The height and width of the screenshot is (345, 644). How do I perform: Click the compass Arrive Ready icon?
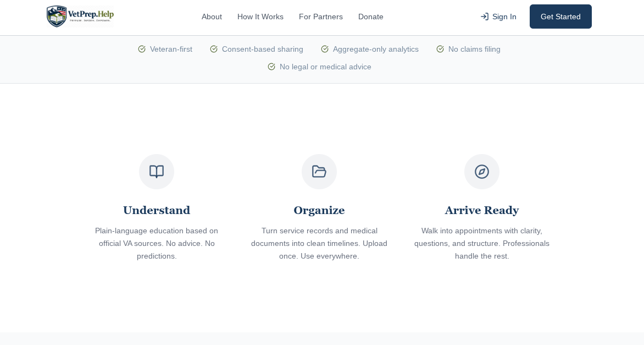pos(482,172)
